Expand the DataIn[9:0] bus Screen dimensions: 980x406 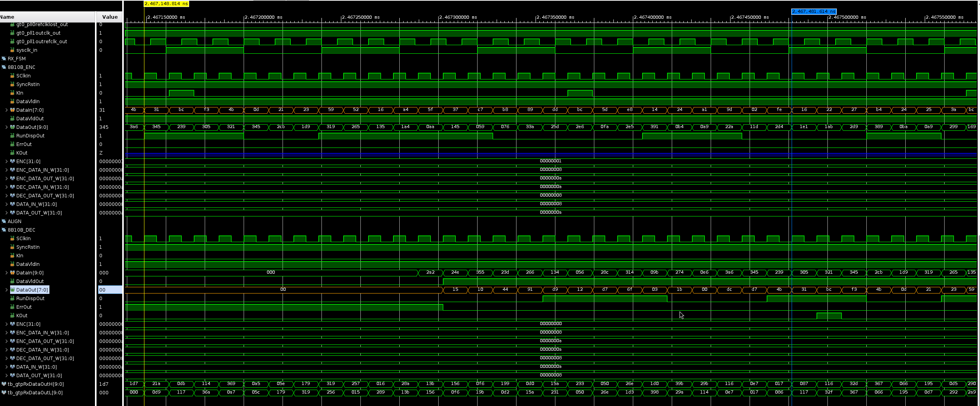pyautogui.click(x=6, y=273)
